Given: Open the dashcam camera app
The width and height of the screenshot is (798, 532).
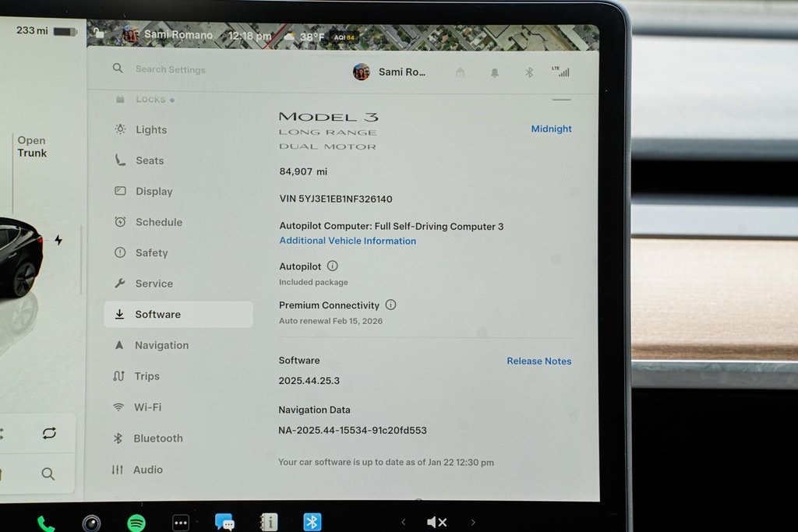Looking at the screenshot, I should coord(91,523).
